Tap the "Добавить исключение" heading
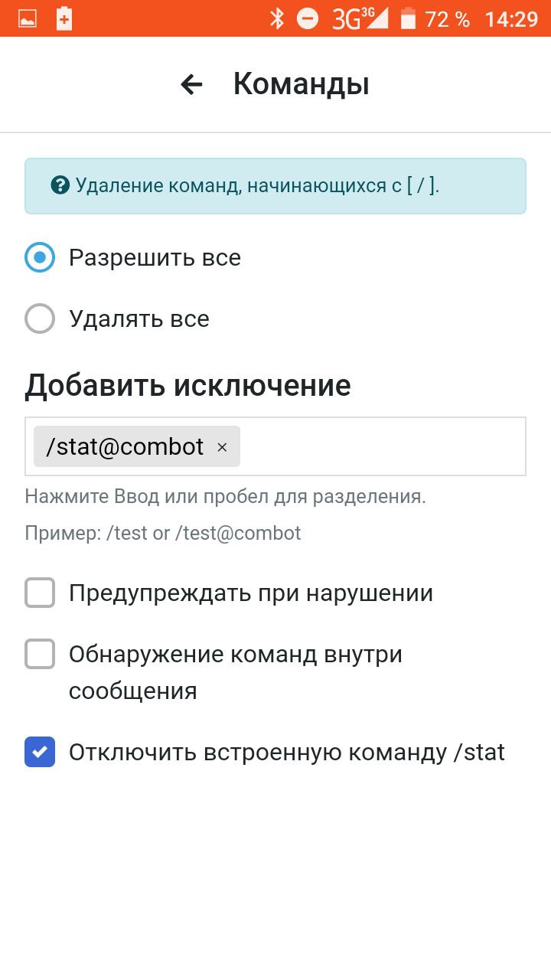 [x=187, y=385]
